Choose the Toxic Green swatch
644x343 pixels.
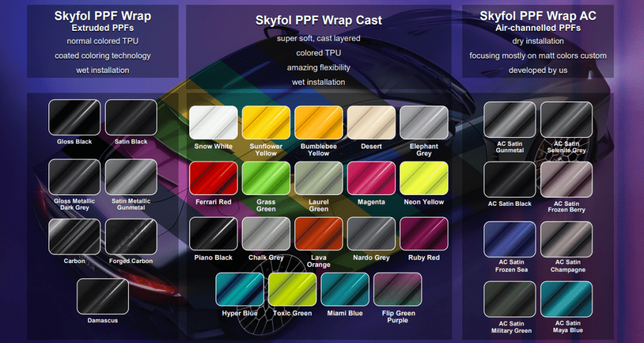(292, 289)
